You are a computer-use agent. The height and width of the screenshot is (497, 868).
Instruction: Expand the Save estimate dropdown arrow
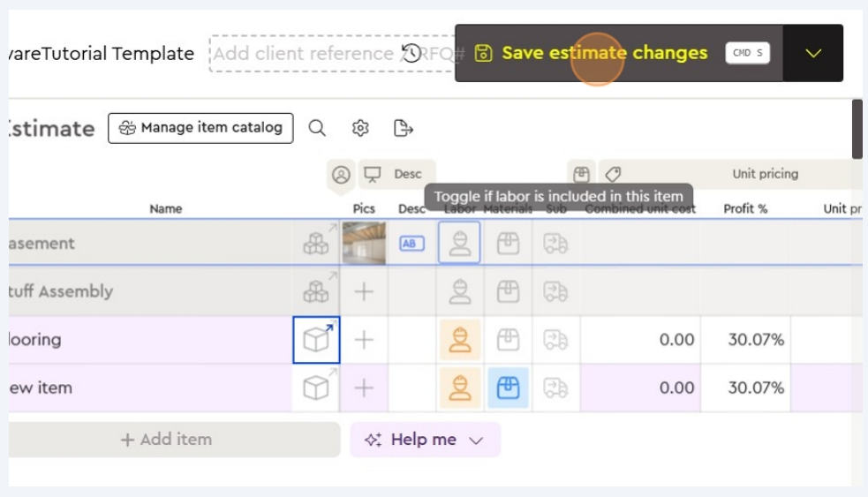(x=813, y=53)
